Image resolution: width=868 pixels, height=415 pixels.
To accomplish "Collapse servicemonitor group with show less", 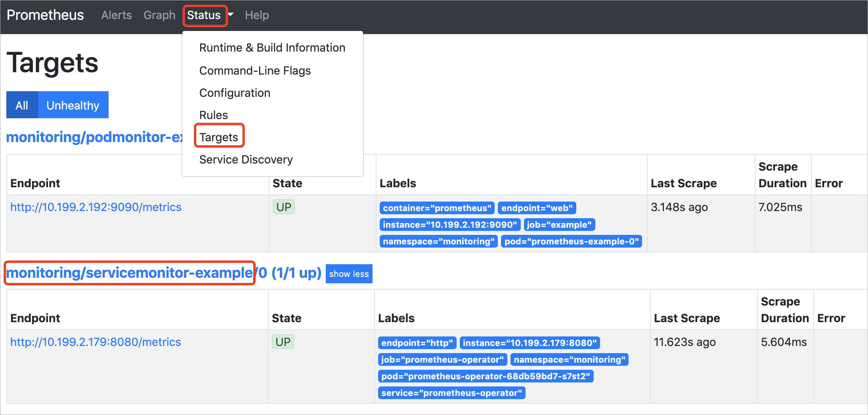I will pos(348,274).
